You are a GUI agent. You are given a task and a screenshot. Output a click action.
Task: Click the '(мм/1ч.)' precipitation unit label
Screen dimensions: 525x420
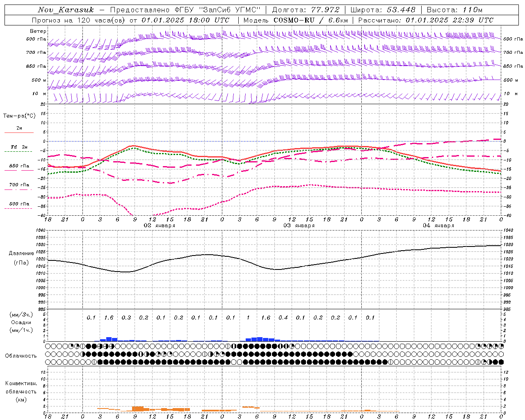pos(21,330)
